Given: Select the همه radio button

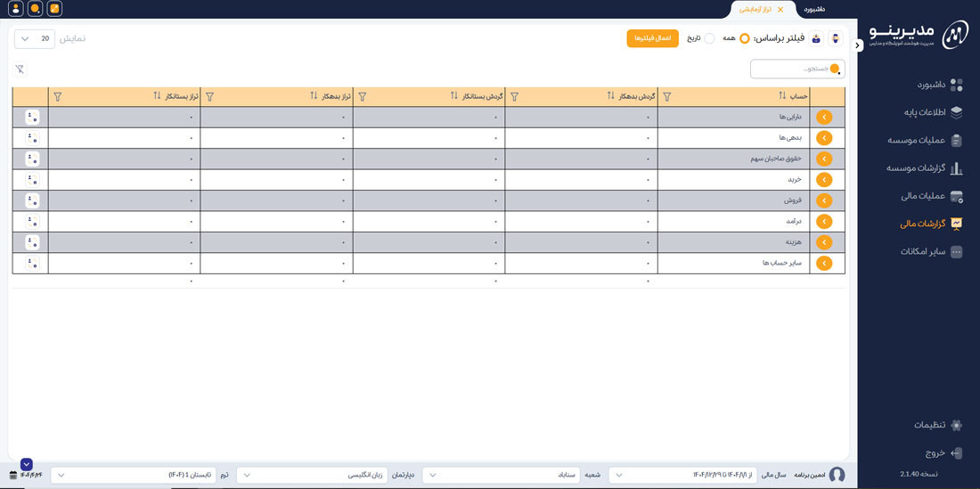Looking at the screenshot, I should 744,38.
